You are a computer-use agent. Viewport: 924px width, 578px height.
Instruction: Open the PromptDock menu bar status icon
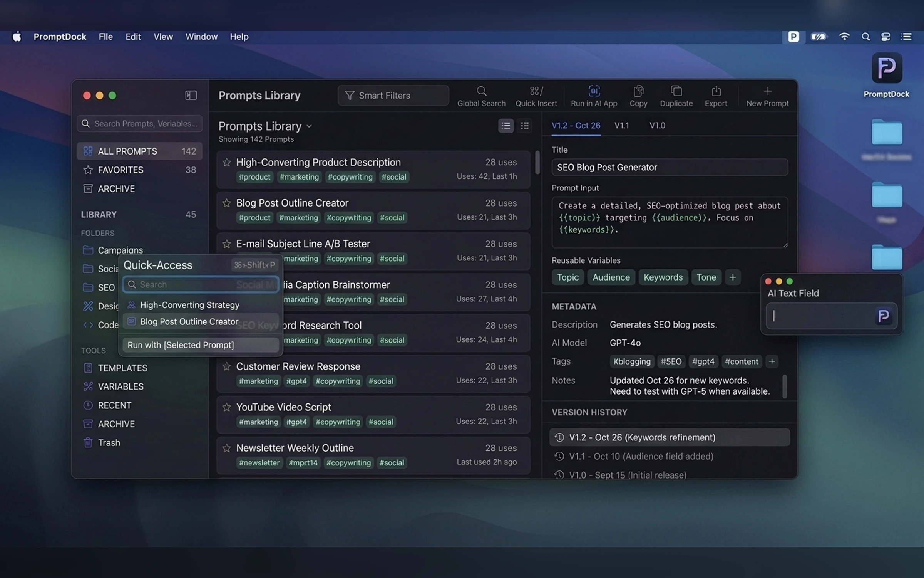click(x=793, y=37)
